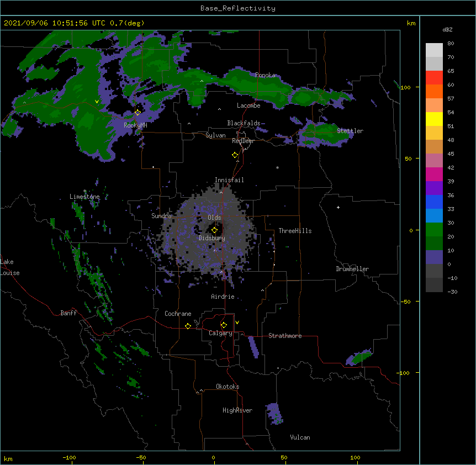Select the white asterisk marker east of Innisfail

click(277, 167)
